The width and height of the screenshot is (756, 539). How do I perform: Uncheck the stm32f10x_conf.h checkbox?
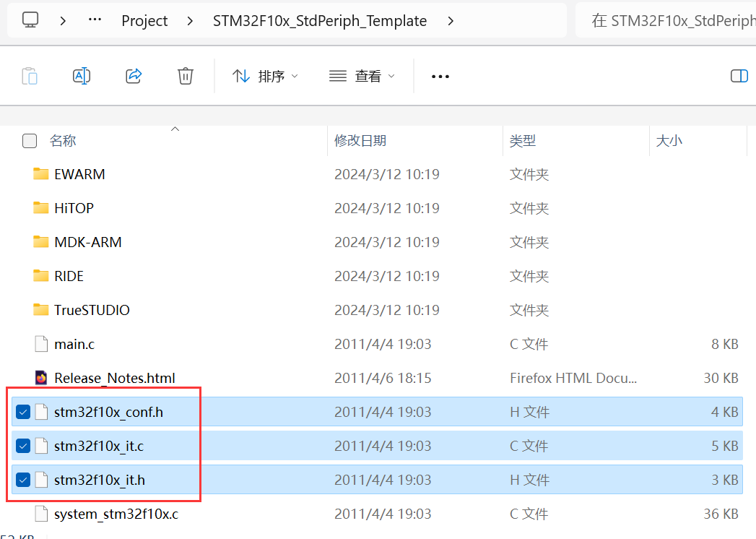pos(23,412)
